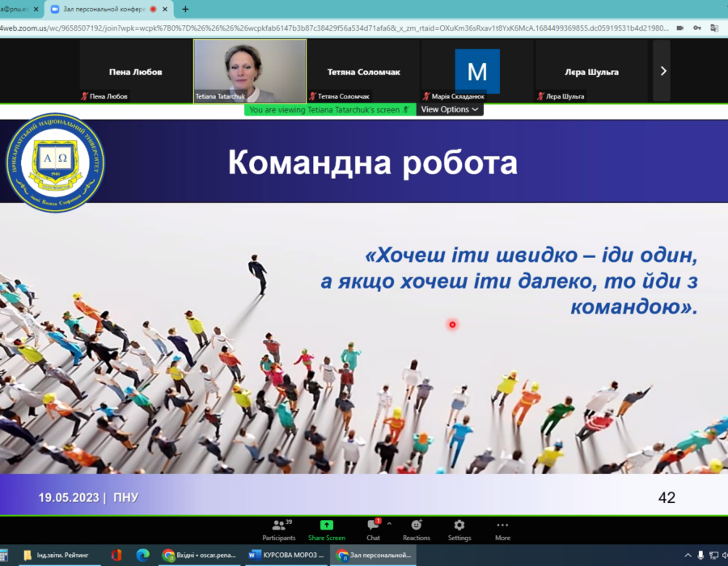Open the Office app in taskbar
Screen dimensions: 728x566
(x=116, y=555)
